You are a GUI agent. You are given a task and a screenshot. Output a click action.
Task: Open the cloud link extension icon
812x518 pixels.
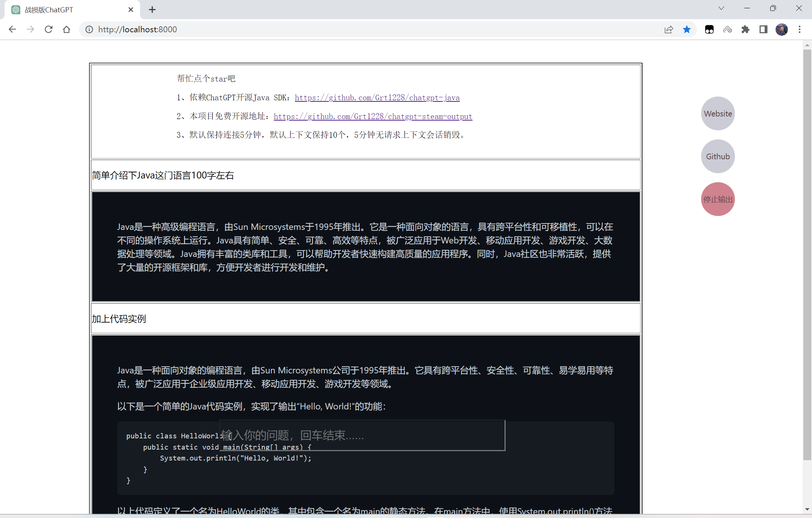coord(727,29)
